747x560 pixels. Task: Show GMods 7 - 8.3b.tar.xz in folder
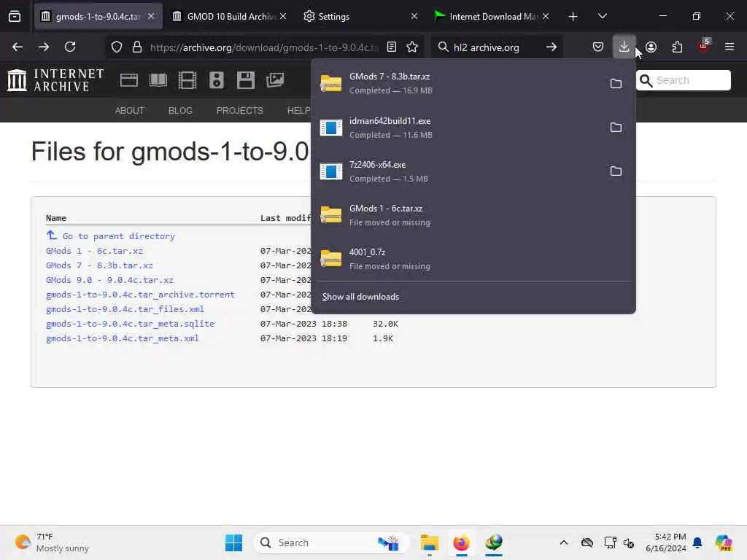click(616, 83)
